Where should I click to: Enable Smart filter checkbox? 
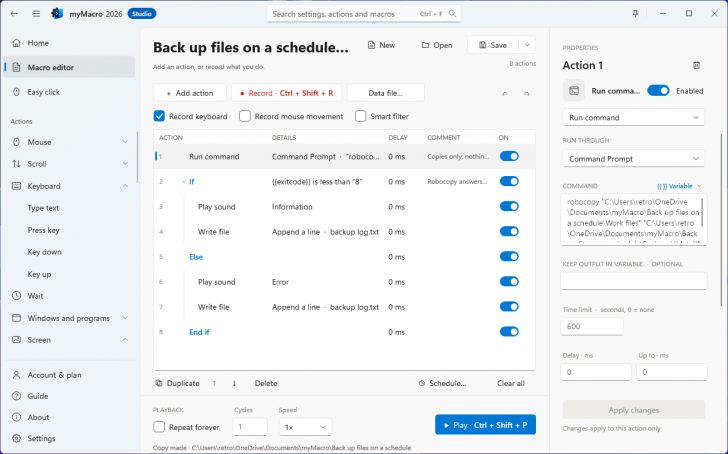[361, 116]
